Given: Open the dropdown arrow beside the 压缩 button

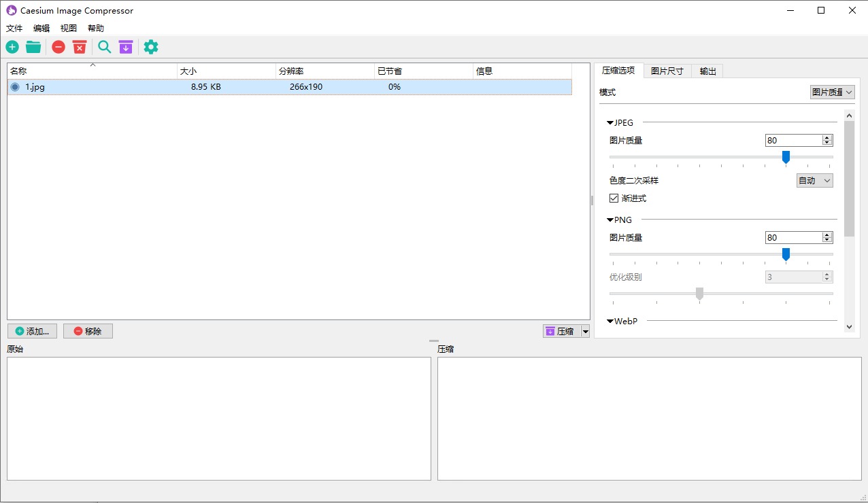Looking at the screenshot, I should pos(585,332).
